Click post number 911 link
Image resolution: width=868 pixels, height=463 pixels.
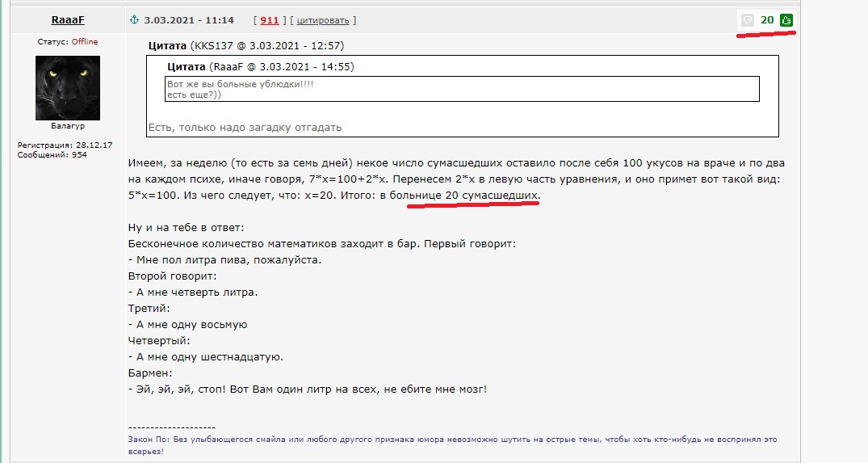(x=270, y=20)
